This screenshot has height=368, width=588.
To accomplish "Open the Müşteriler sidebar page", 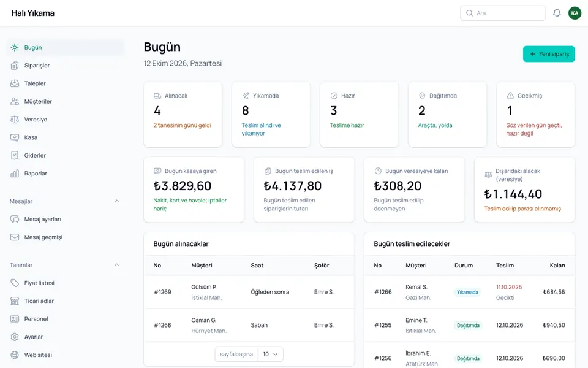I will pyautogui.click(x=66, y=101).
